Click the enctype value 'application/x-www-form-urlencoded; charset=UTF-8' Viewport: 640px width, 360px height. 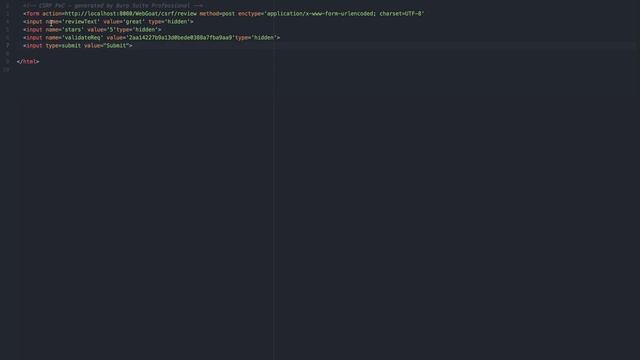pyautogui.click(x=344, y=13)
